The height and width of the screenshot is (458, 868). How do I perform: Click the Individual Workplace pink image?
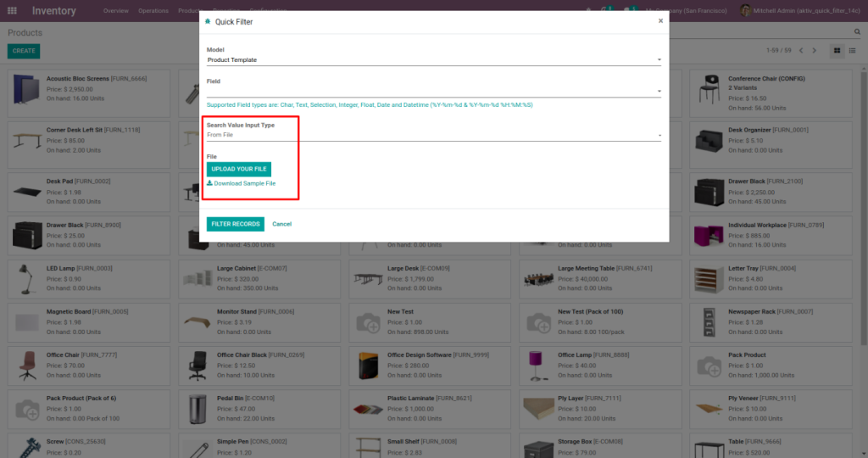[x=709, y=236]
